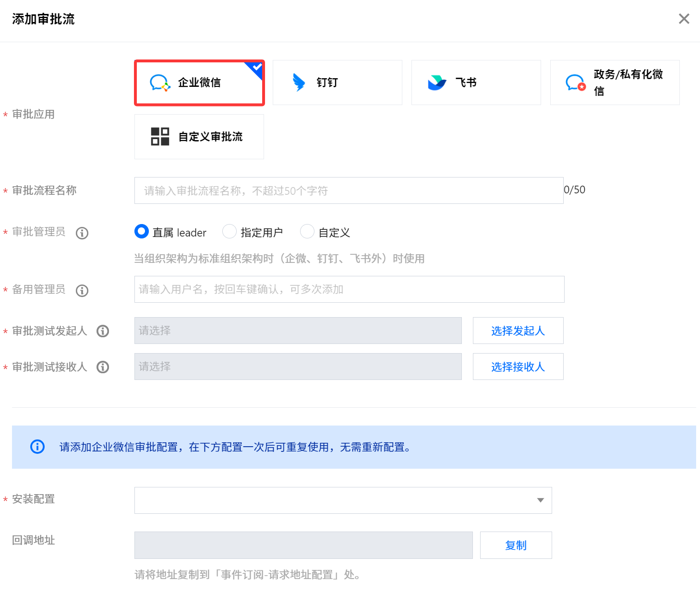The height and width of the screenshot is (592, 700).
Task: Click info icon beside 备用管理员
Action: (82, 291)
